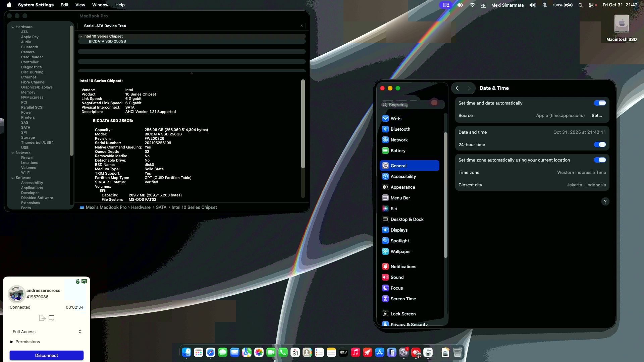The width and height of the screenshot is (644, 362).
Task: Select Network in the settings sidebar
Action: point(409,140)
